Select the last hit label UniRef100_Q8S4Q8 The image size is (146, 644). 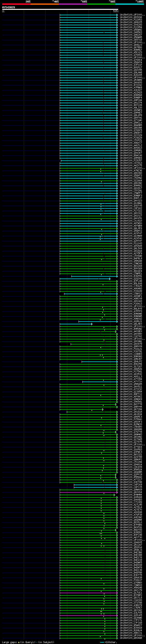click(131, 638)
